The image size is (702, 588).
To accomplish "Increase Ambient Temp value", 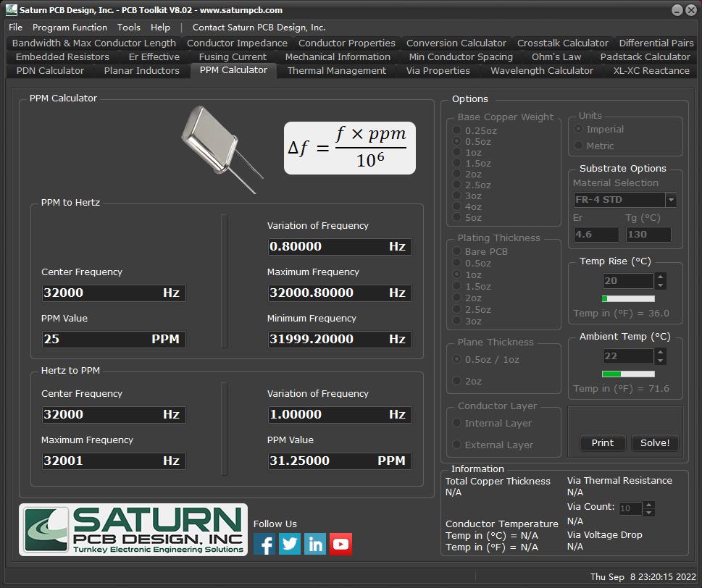I will pyautogui.click(x=660, y=352).
